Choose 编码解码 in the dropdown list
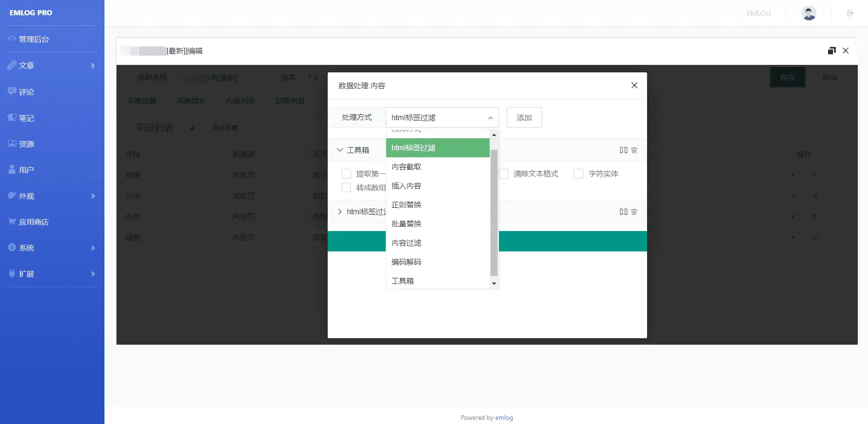868x424 pixels. pos(406,262)
